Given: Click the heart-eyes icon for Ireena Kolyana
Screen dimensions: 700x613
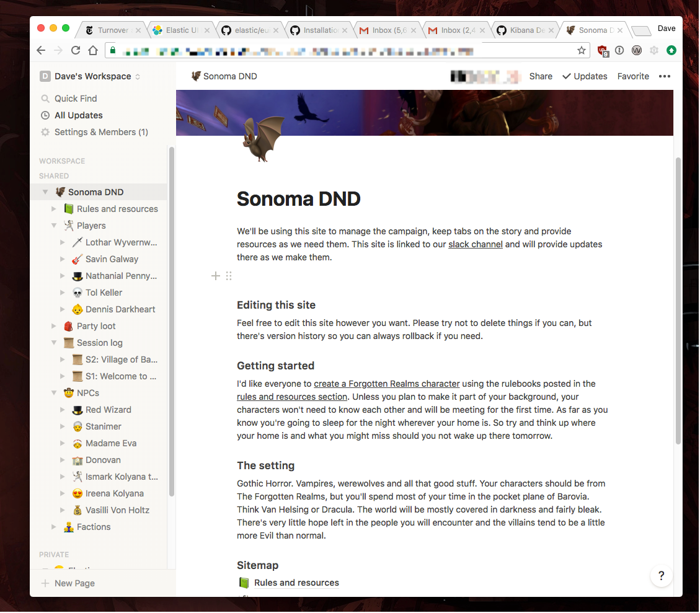Looking at the screenshot, I should point(78,493).
